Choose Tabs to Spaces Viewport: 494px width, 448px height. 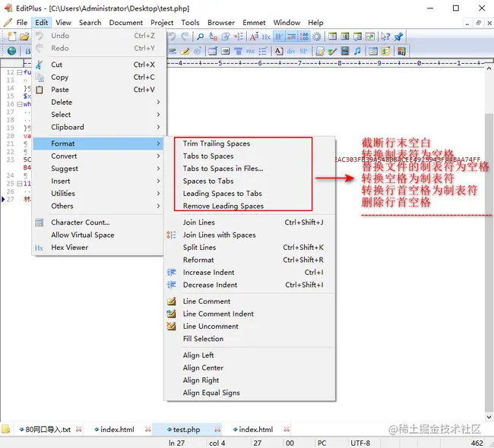tap(208, 156)
